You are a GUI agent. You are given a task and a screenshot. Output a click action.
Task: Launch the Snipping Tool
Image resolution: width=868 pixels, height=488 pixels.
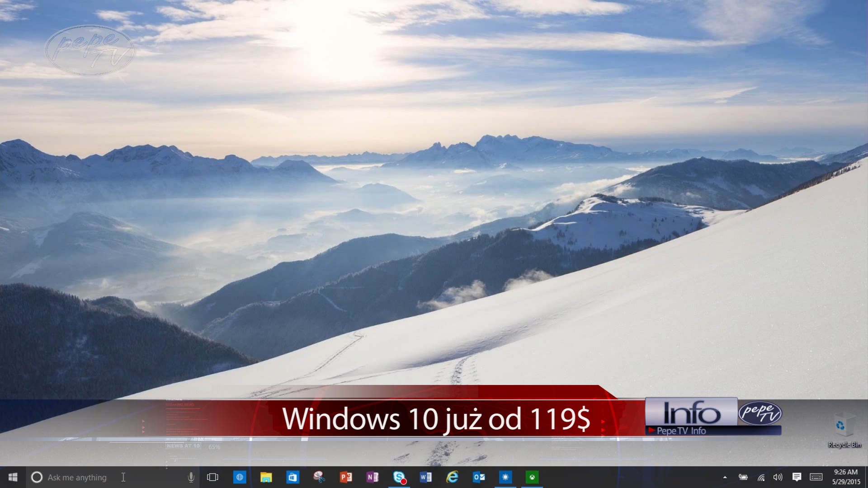(x=319, y=477)
